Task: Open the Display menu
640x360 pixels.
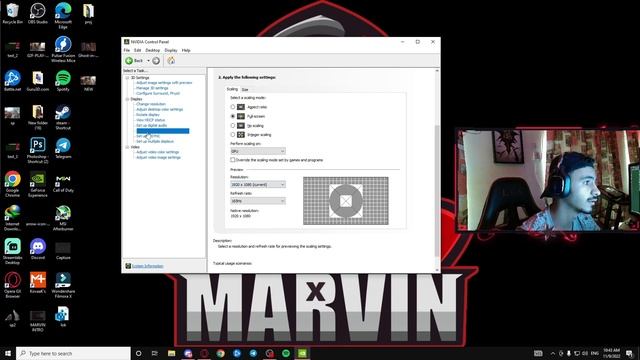Action: pyautogui.click(x=171, y=50)
